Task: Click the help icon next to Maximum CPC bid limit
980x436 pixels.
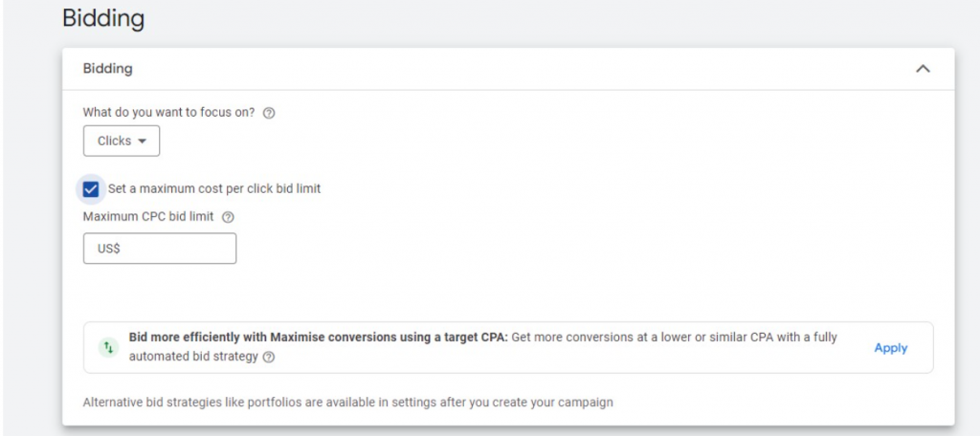Action: [x=228, y=217]
